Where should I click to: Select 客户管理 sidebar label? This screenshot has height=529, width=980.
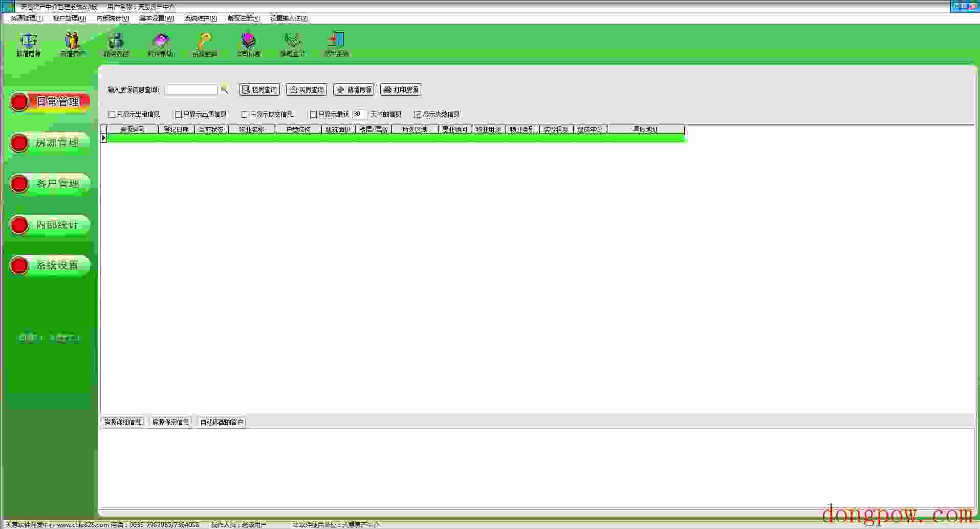[58, 184]
